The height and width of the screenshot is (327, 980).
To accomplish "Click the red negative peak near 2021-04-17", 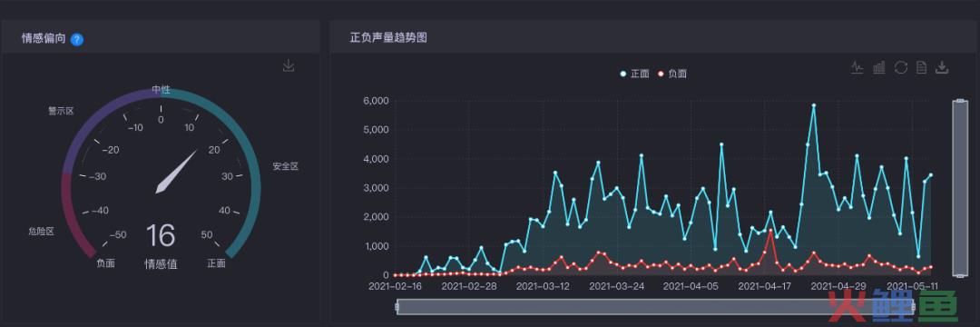I will 770,231.
